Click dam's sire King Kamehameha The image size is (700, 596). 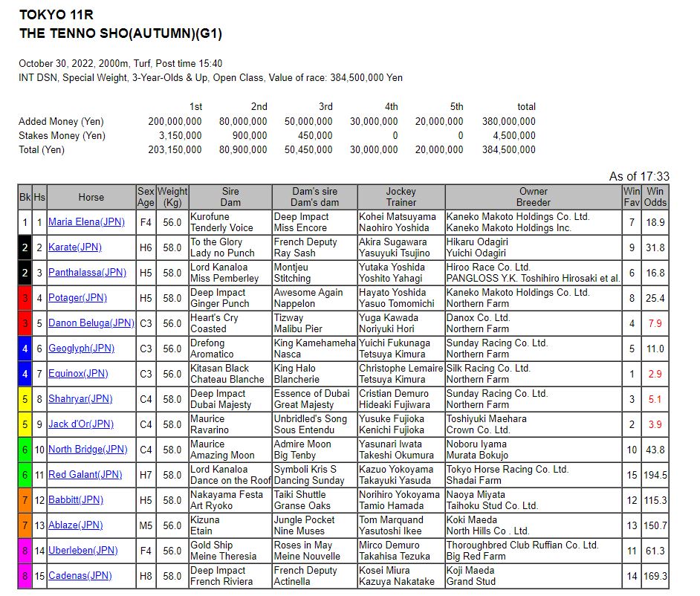pos(315,343)
